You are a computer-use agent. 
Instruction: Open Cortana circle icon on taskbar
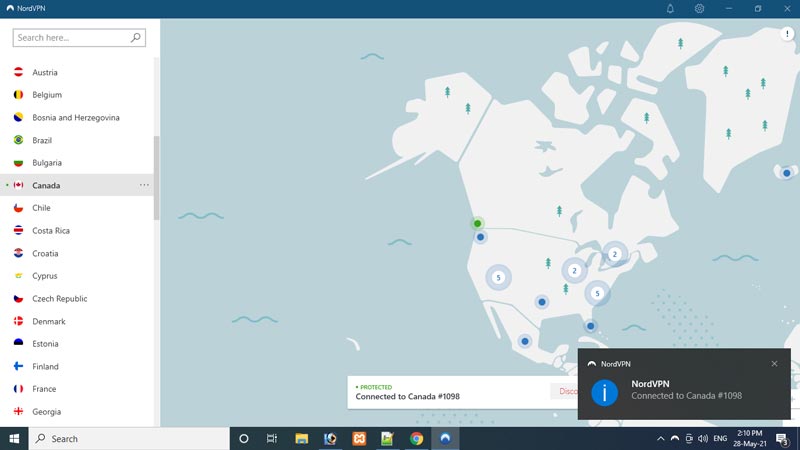click(x=244, y=439)
